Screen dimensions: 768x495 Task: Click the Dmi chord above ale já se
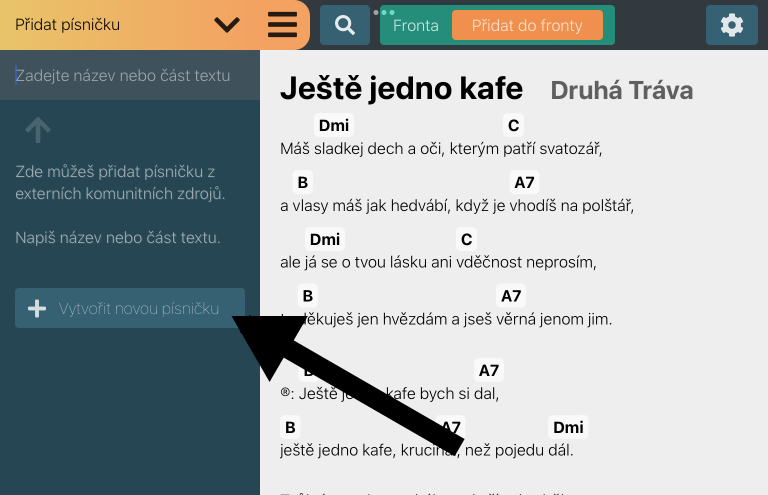[325, 239]
